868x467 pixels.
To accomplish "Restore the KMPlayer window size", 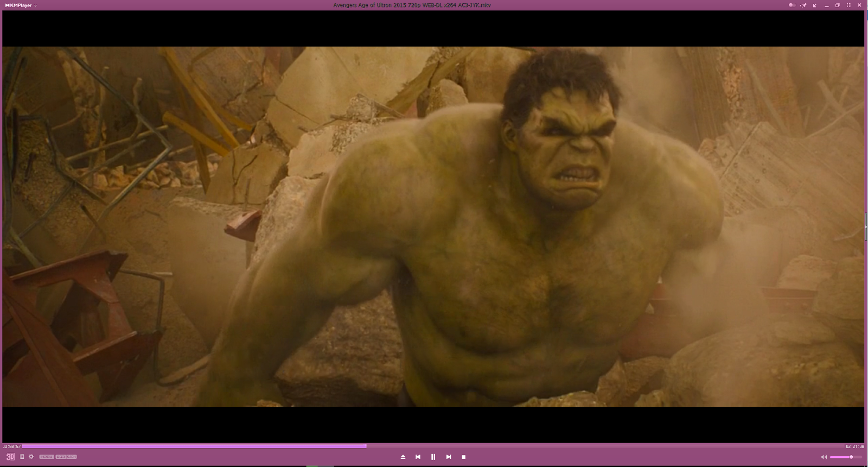I will click(x=838, y=5).
